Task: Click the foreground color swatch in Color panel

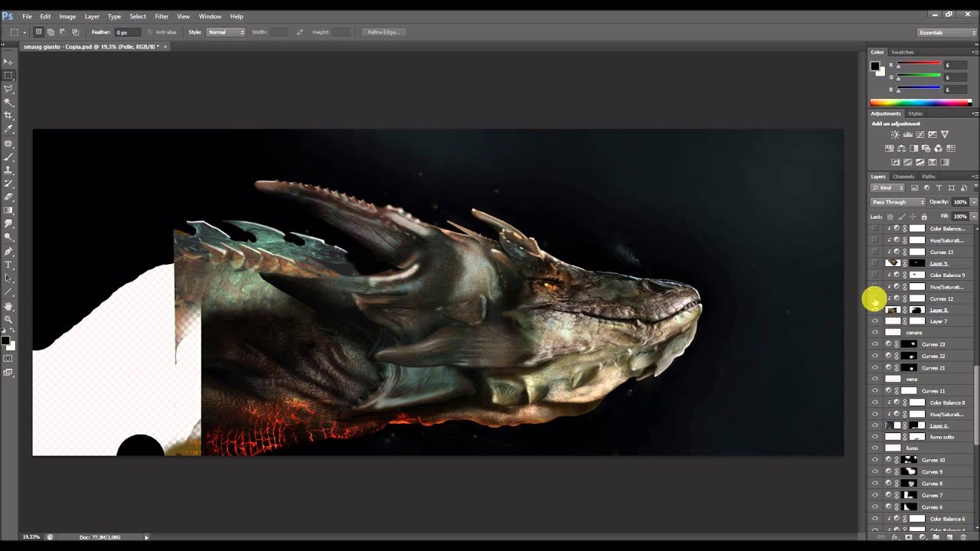Action: point(875,66)
